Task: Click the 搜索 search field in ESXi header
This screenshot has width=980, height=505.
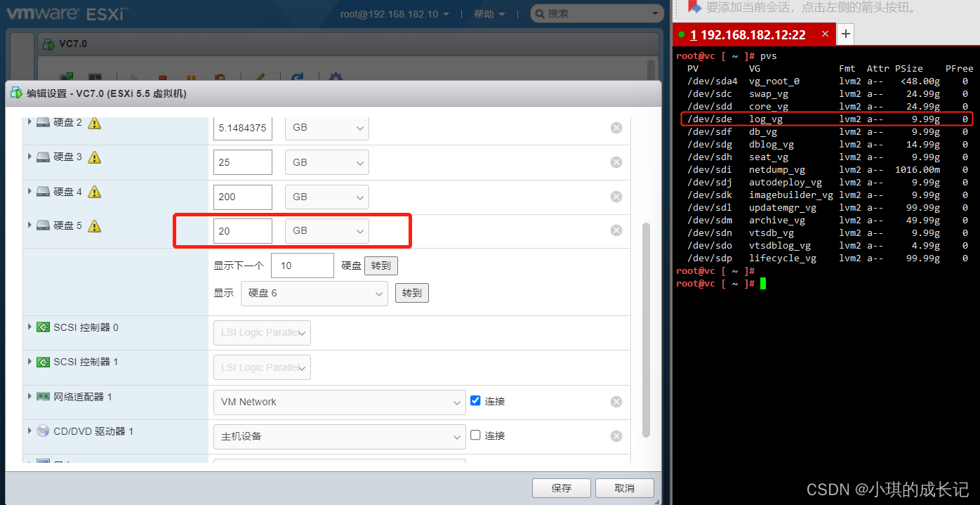Action: tap(597, 13)
